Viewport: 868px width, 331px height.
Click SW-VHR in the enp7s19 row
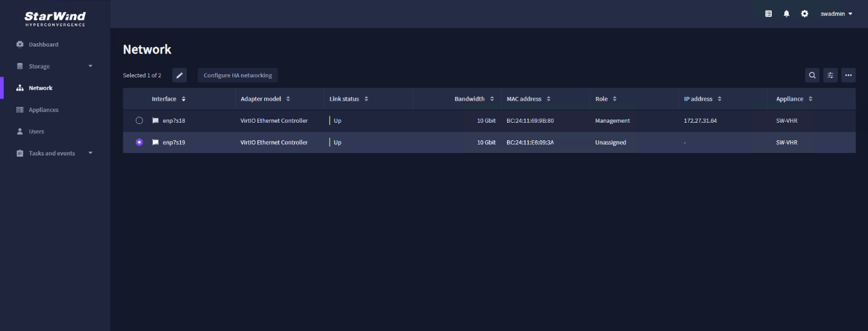[x=787, y=142]
